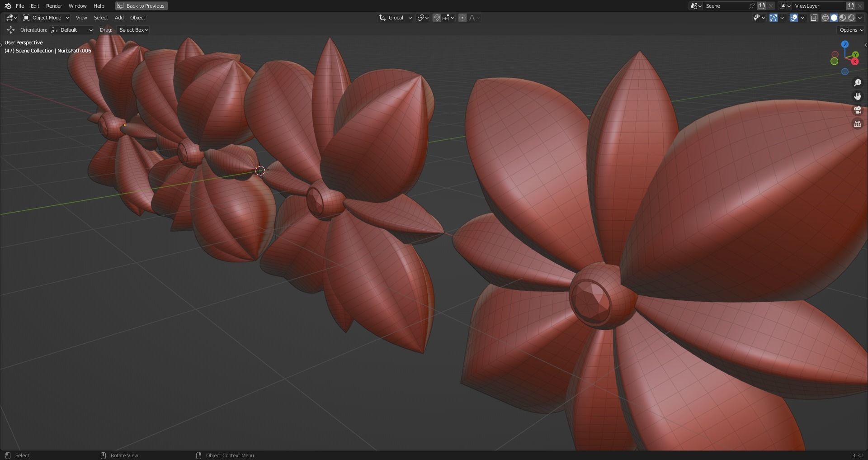The image size is (868, 460).
Task: Open the File menu
Action: click(x=20, y=6)
